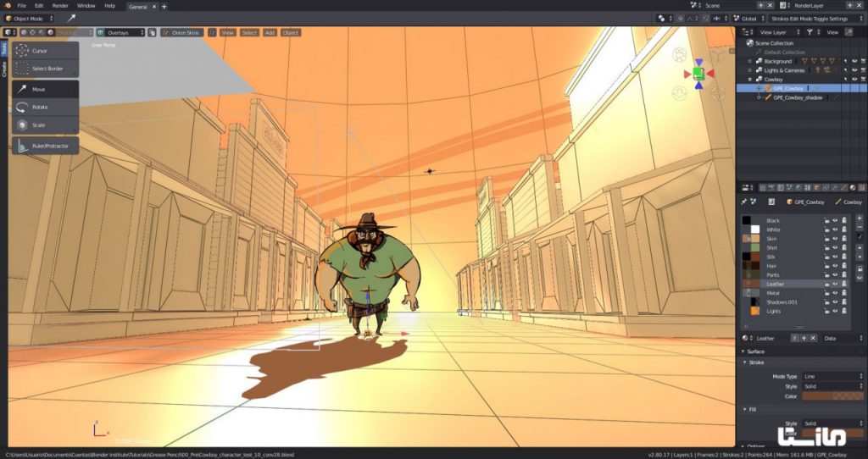Click the Blender logo icon
Screen dimensions: 868x459
7,6
